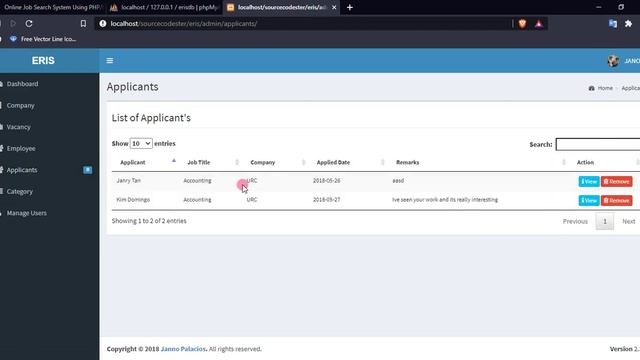640x360 pixels.
Task: Click the Home breadcrumb link
Action: (x=605, y=88)
